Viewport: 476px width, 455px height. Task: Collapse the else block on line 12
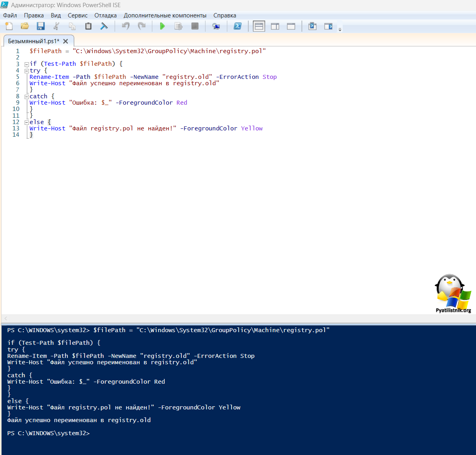[x=27, y=122]
